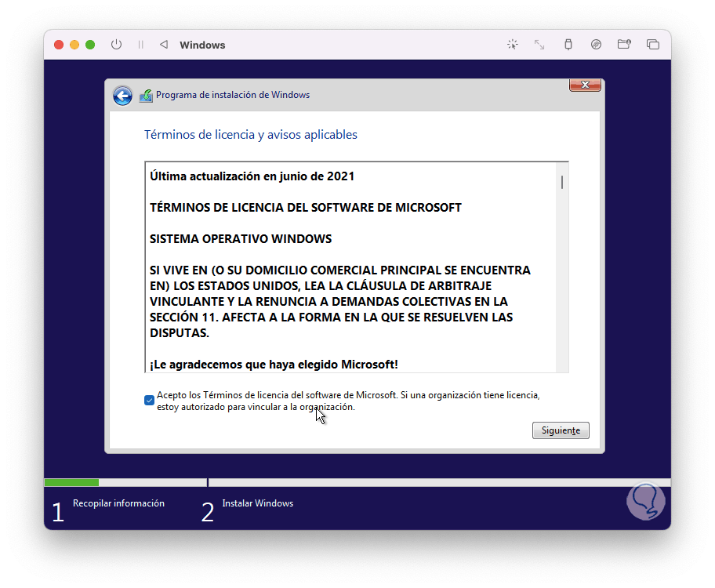Screen dimensions: 715x588
Task: Pause the virtual machine
Action: click(140, 45)
